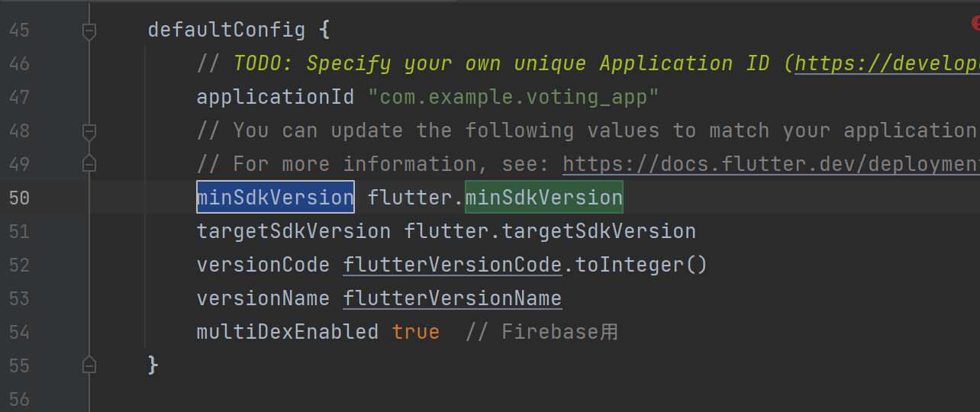
Task: Click line number 50 in gutter
Action: pos(20,198)
